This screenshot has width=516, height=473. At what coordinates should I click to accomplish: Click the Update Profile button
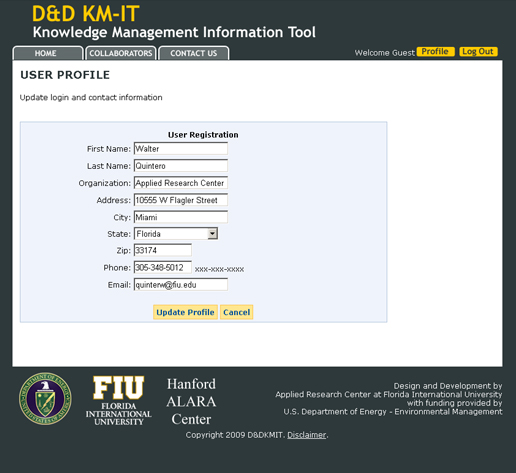click(185, 312)
